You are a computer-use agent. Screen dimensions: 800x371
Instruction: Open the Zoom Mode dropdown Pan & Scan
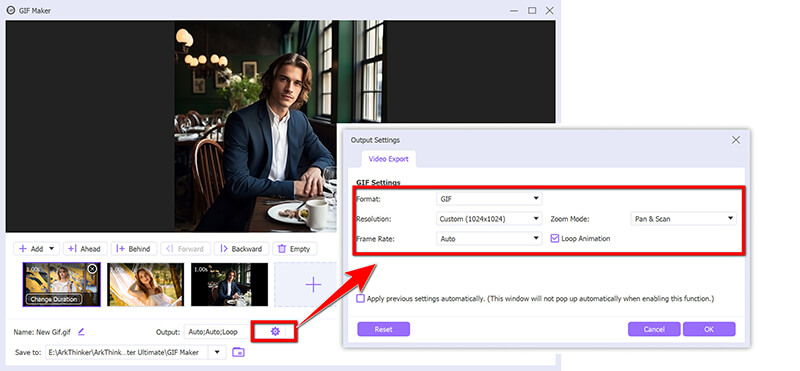[683, 219]
